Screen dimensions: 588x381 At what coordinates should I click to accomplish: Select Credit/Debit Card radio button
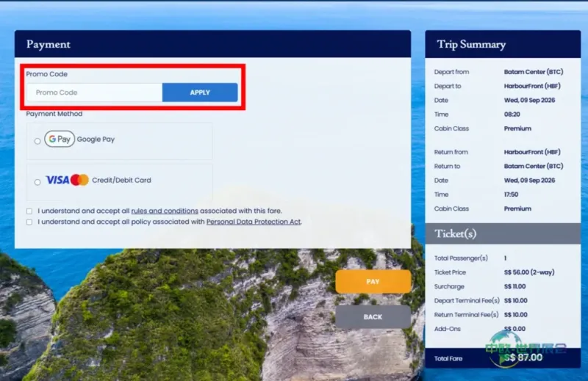(x=37, y=182)
